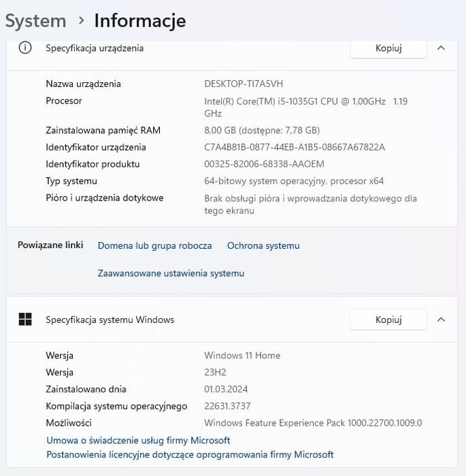
Task: Select the Brak obsługi pióra value text
Action: tap(310, 204)
